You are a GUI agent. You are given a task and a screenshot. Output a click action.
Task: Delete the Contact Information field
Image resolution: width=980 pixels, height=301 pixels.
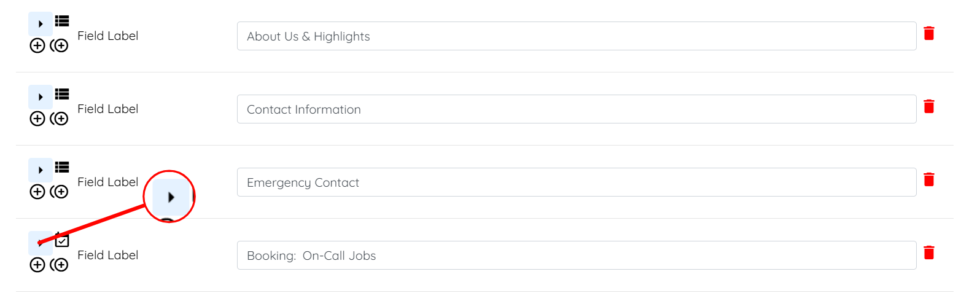click(x=928, y=106)
